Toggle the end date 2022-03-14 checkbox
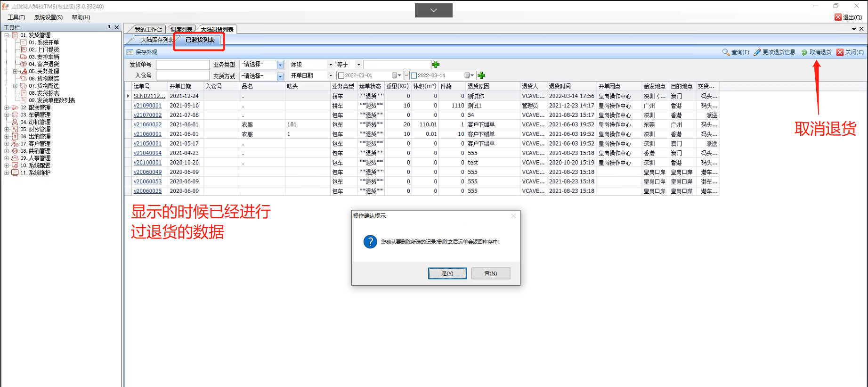Screen dimensions: 868x387 point(414,75)
